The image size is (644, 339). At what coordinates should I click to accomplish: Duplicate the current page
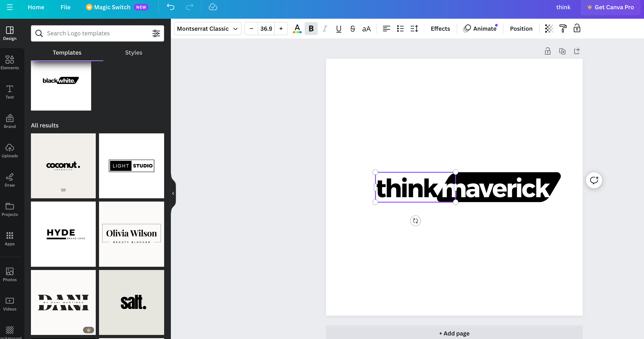(x=562, y=51)
